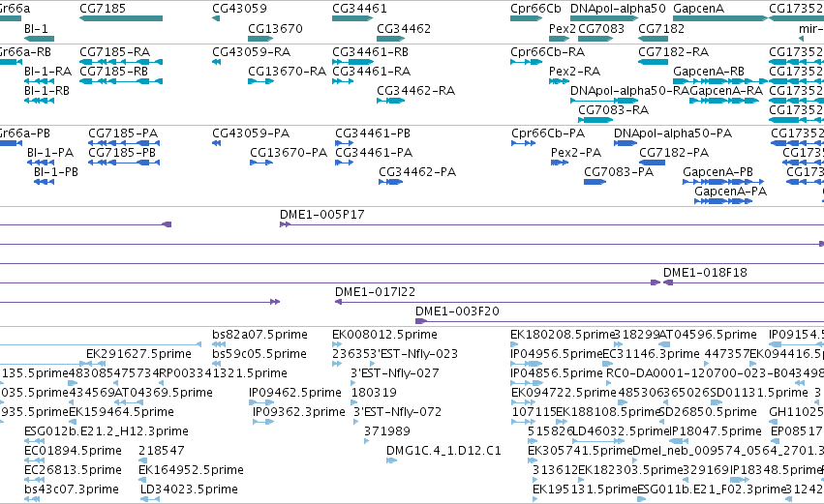Open transcript CG34461-RB
This screenshot has width=824, height=504.
(352, 62)
